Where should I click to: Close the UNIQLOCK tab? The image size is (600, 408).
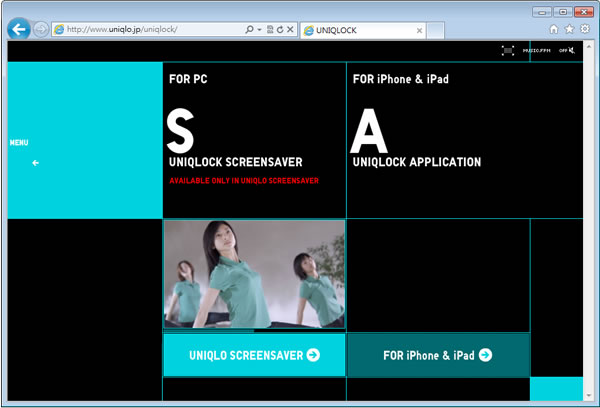[419, 31]
